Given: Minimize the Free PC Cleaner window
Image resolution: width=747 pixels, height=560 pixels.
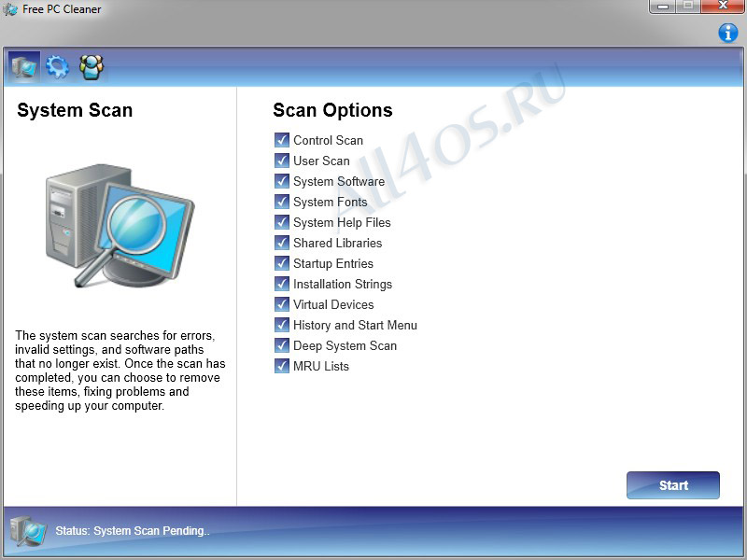Looking at the screenshot, I should click(663, 7).
